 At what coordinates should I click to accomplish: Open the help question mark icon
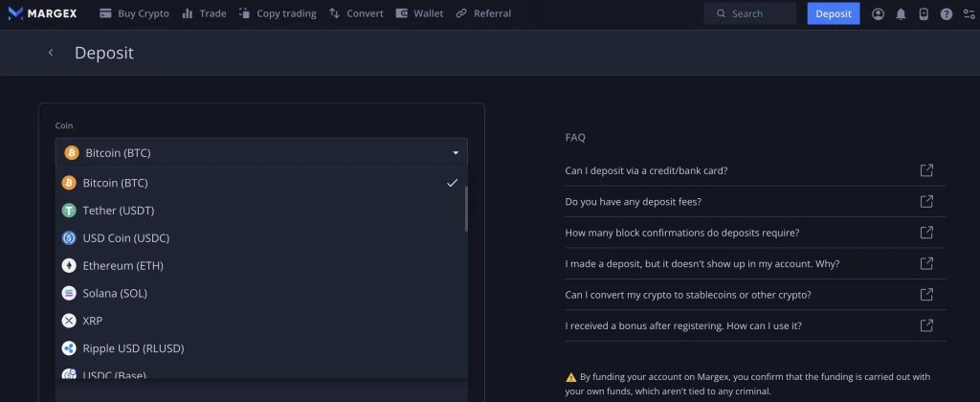(947, 13)
